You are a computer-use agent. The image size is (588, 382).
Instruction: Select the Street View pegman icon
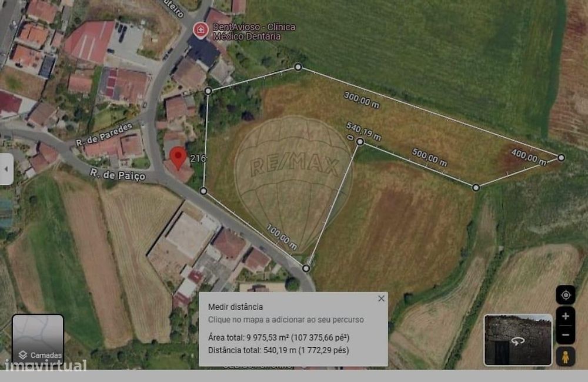(x=566, y=357)
